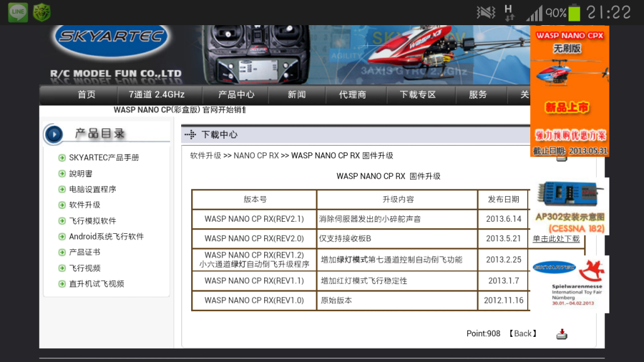Screen dimensions: 644x362
Task: Open the 首页 navigation tab
Action: 87,95
